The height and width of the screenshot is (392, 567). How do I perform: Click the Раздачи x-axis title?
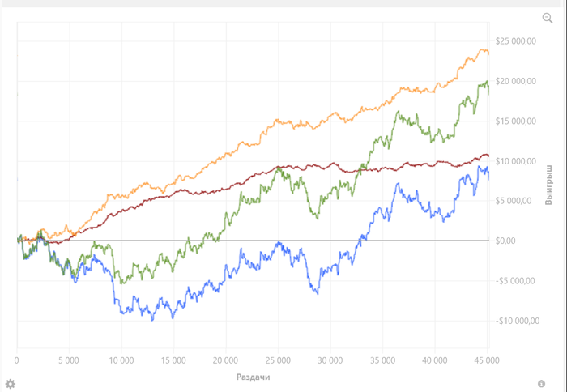(x=253, y=377)
